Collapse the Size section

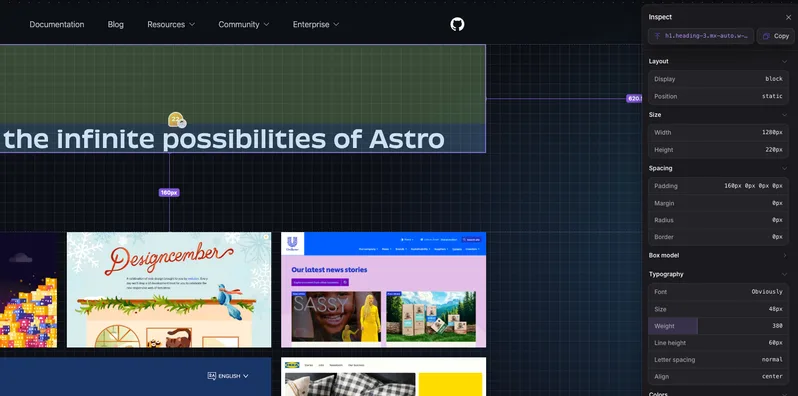[784, 115]
